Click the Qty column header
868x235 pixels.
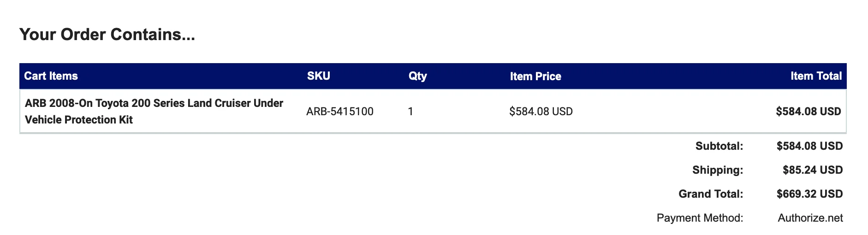click(x=418, y=76)
